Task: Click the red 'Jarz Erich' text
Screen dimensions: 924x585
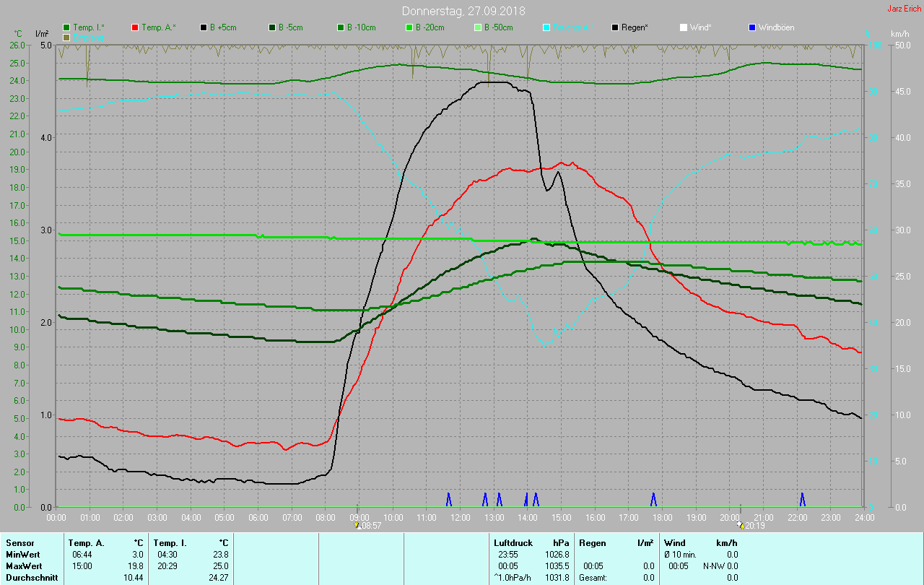Action: [x=904, y=9]
